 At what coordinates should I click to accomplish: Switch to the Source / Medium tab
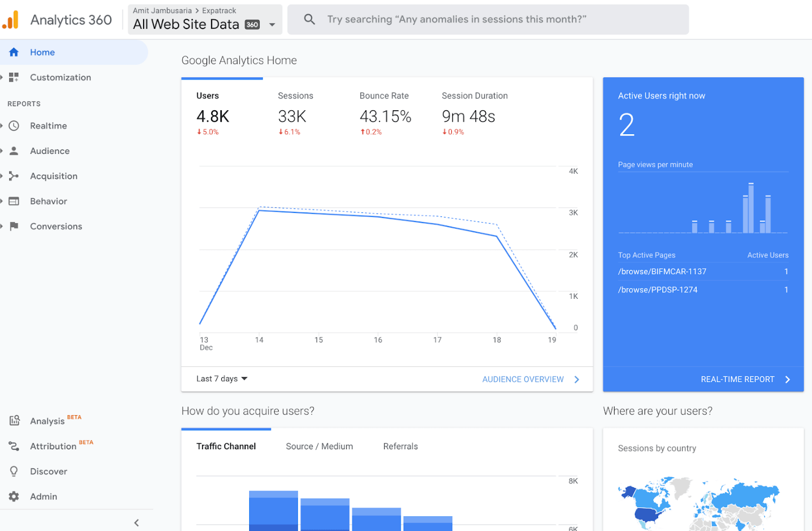319,446
